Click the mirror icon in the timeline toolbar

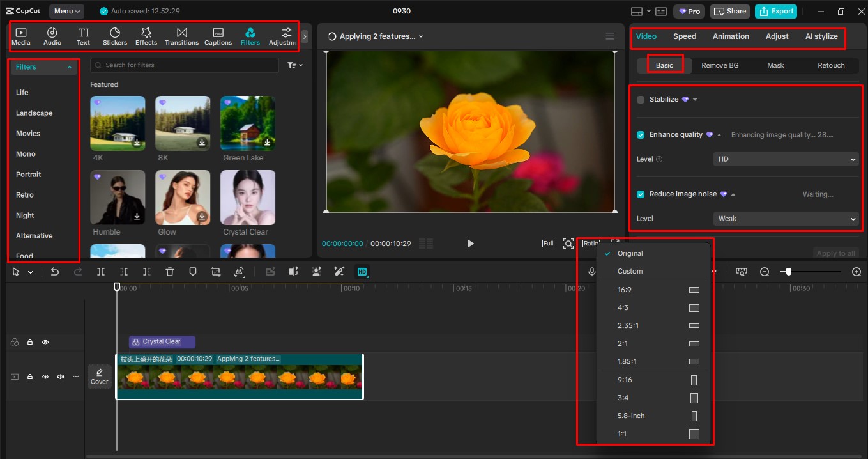coord(240,272)
